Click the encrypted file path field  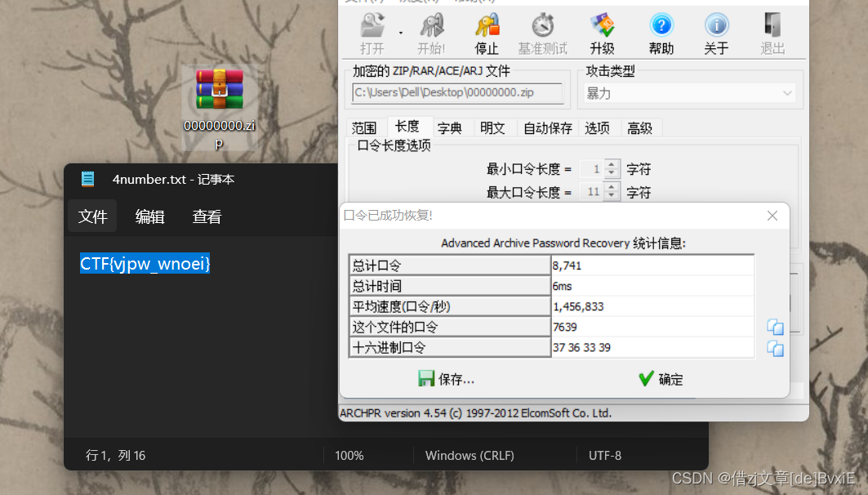coord(457,92)
